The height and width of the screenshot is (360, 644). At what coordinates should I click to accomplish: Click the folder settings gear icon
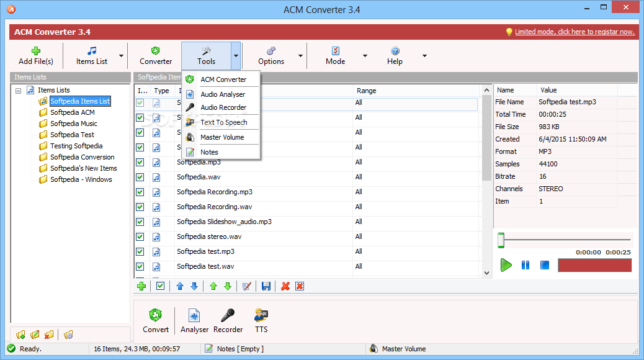[69, 335]
